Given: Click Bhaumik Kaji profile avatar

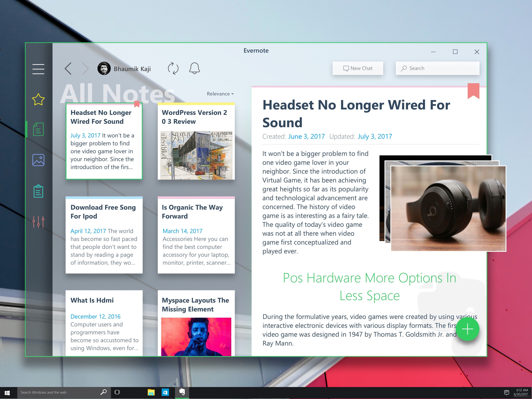Looking at the screenshot, I should click(104, 69).
